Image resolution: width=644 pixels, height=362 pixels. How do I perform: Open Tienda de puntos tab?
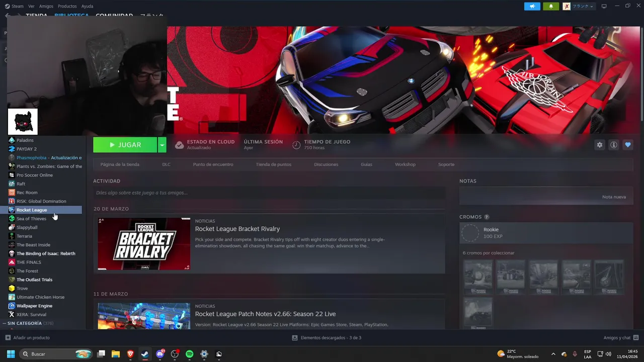pos(273,164)
